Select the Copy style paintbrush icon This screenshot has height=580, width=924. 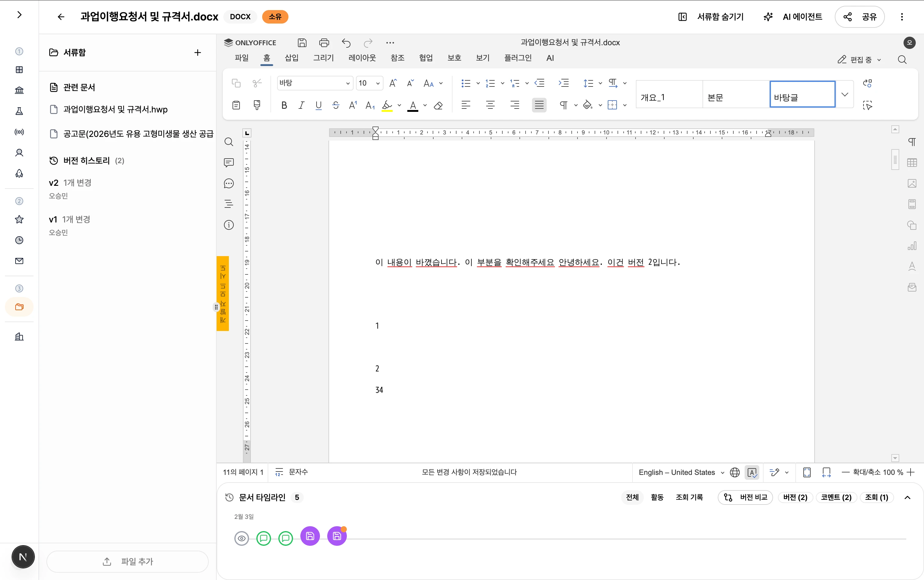point(257,105)
